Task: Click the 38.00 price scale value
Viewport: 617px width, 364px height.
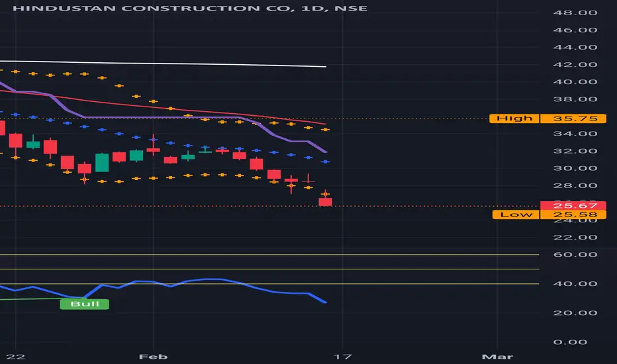Action: pyautogui.click(x=575, y=99)
